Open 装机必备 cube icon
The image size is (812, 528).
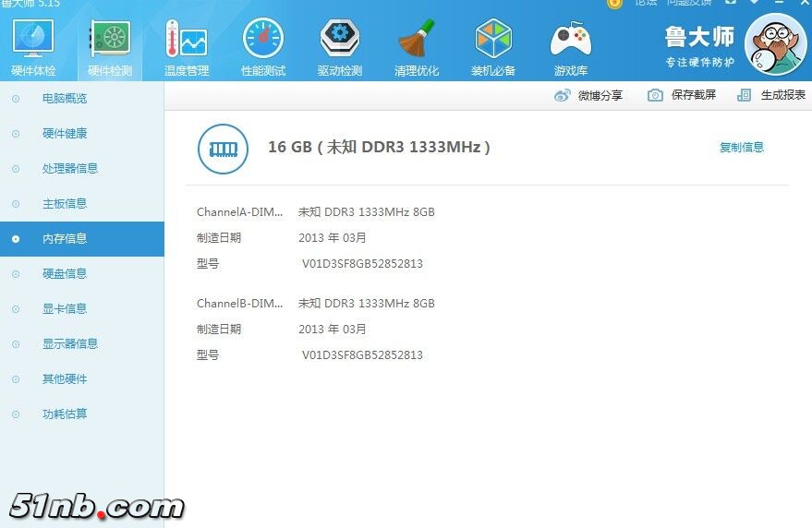click(493, 38)
